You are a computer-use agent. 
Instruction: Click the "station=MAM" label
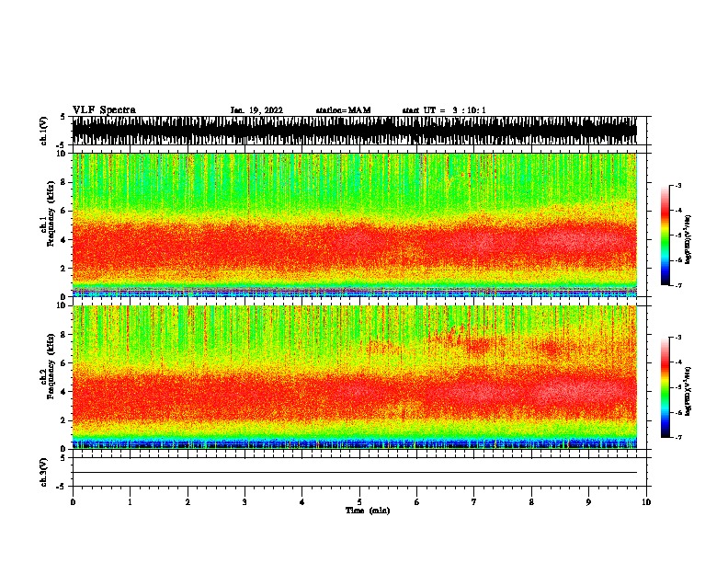pos(343,110)
